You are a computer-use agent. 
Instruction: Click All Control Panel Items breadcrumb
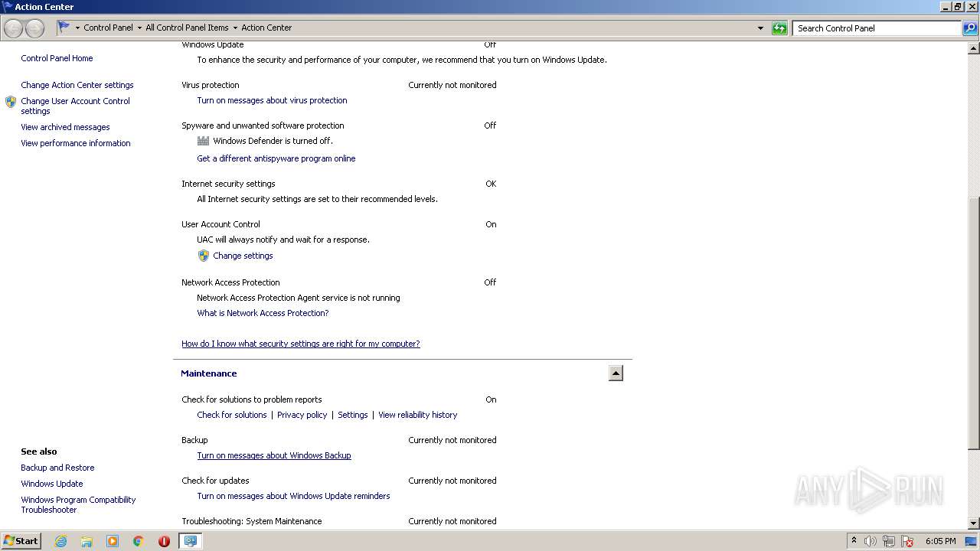pyautogui.click(x=187, y=28)
